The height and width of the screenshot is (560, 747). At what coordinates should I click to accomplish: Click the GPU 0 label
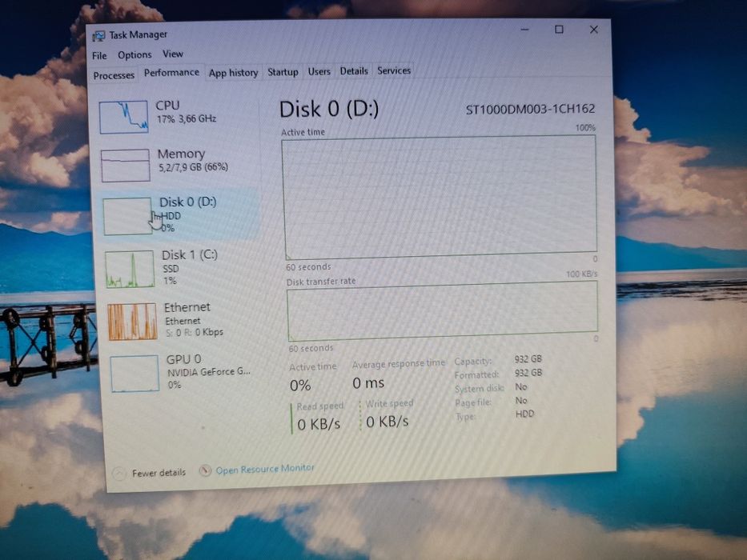coord(183,359)
